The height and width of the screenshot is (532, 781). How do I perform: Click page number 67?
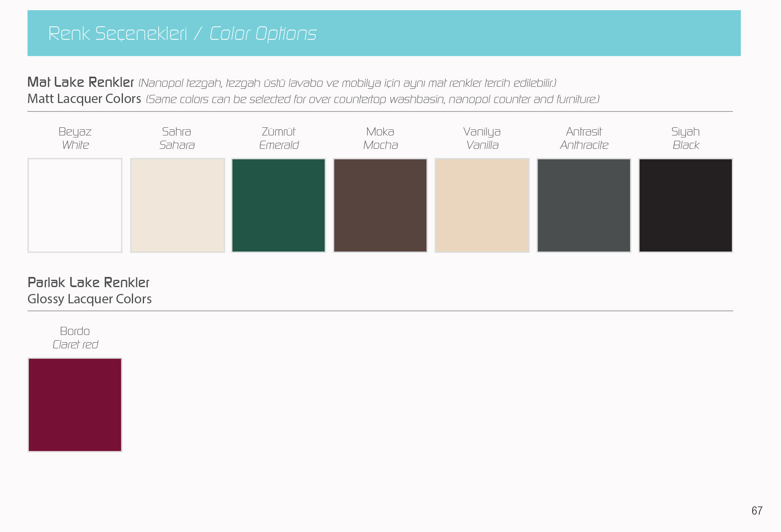click(757, 511)
